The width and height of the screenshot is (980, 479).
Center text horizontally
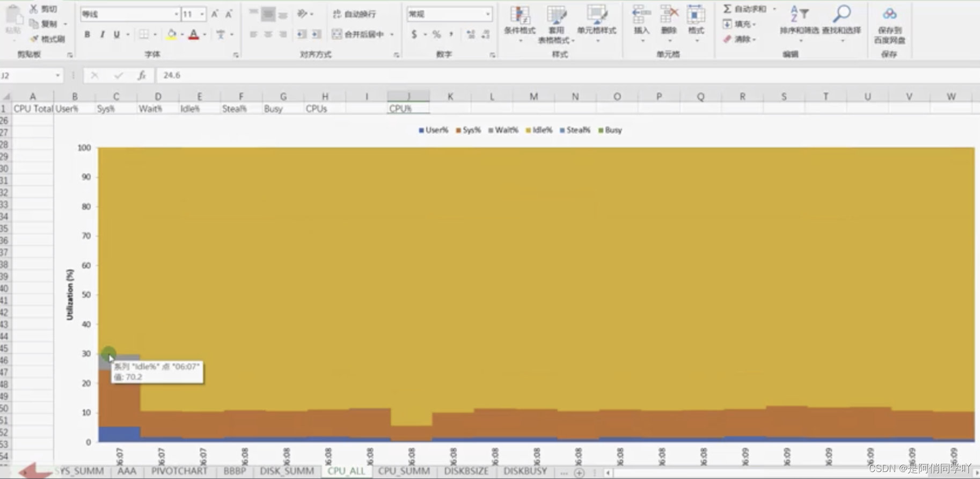268,34
